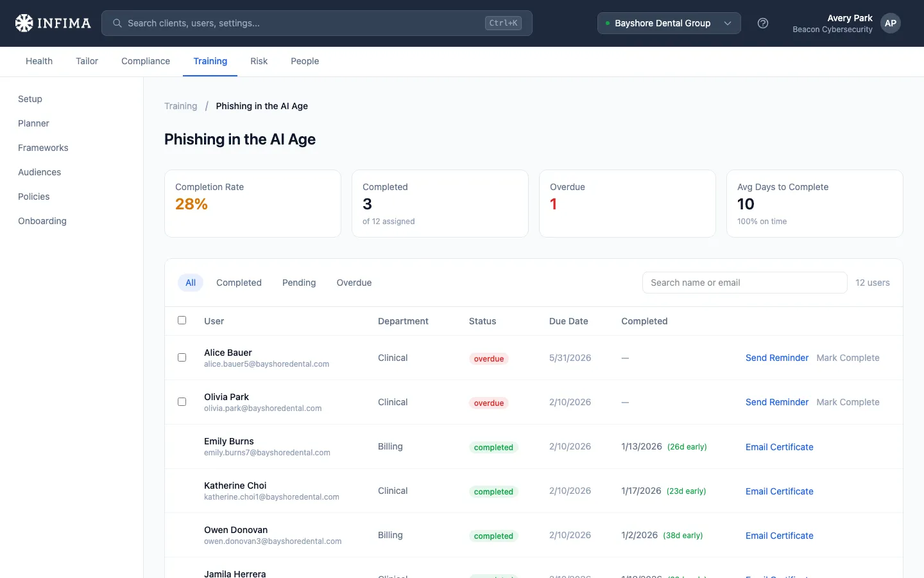Screen dimensions: 924x578
Task: Select the Training tab
Action: point(210,61)
